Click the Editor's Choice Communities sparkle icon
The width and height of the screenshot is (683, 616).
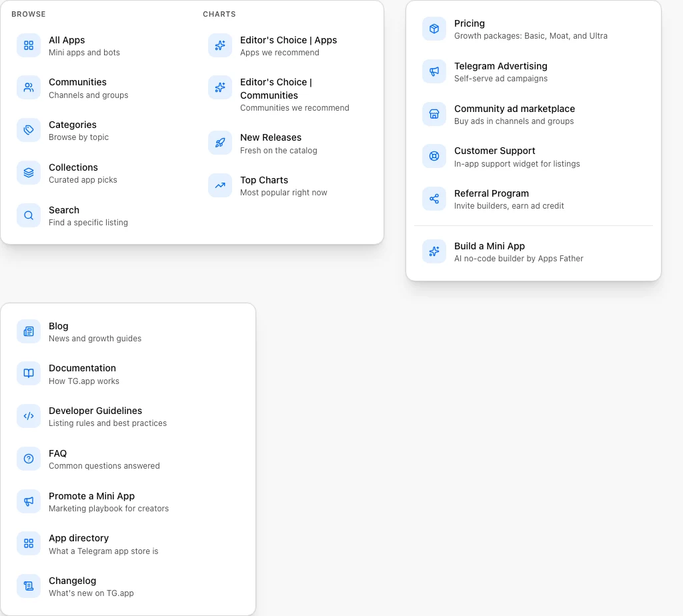(x=220, y=87)
